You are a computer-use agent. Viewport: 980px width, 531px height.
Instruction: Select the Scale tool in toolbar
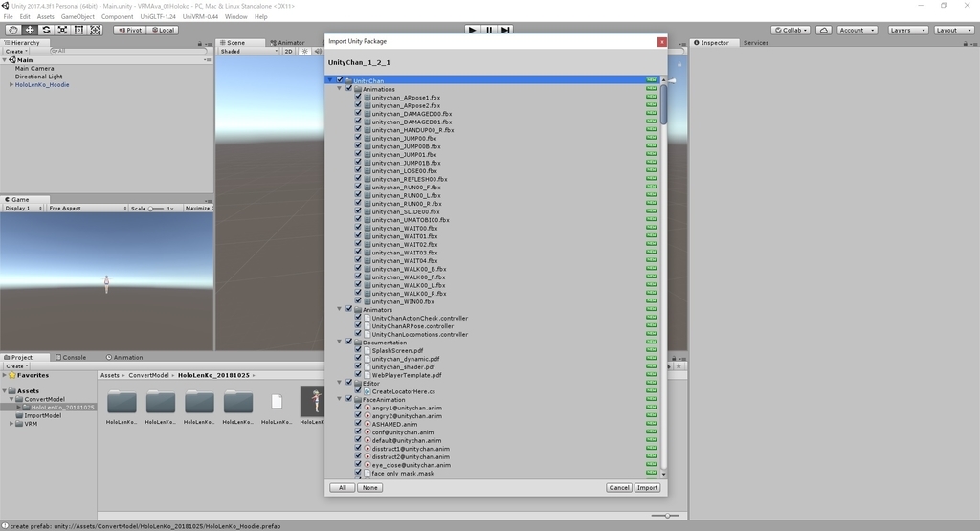click(62, 30)
